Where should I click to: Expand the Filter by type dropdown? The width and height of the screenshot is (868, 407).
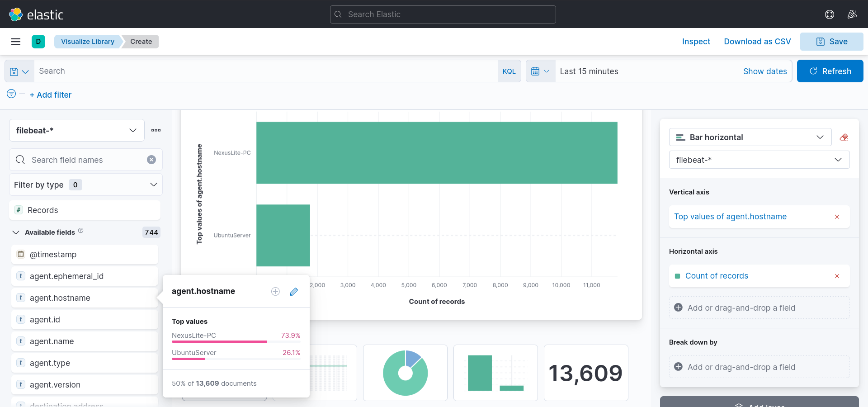coord(85,185)
